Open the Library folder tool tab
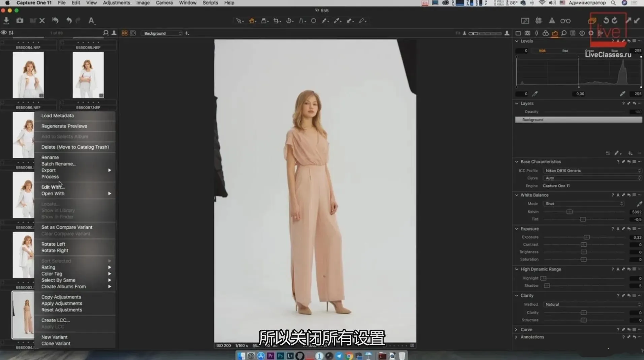This screenshot has height=360, width=644. click(x=518, y=33)
